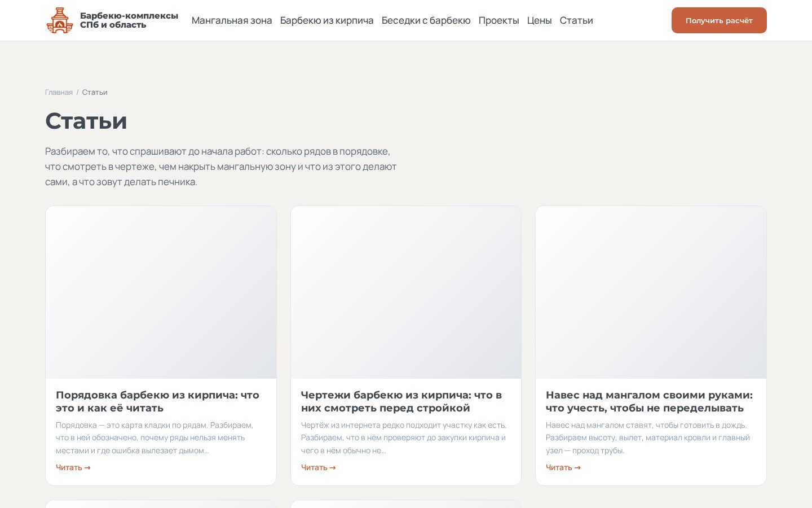Open thumbnail of the "Чертежи барбекю" article
Screen dimensions: 812x508
coord(406,292)
